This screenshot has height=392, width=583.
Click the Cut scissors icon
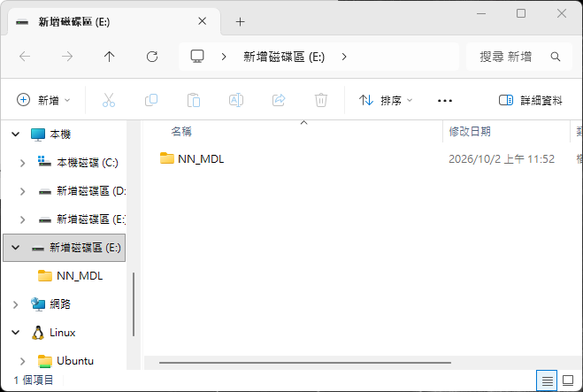pyautogui.click(x=109, y=100)
